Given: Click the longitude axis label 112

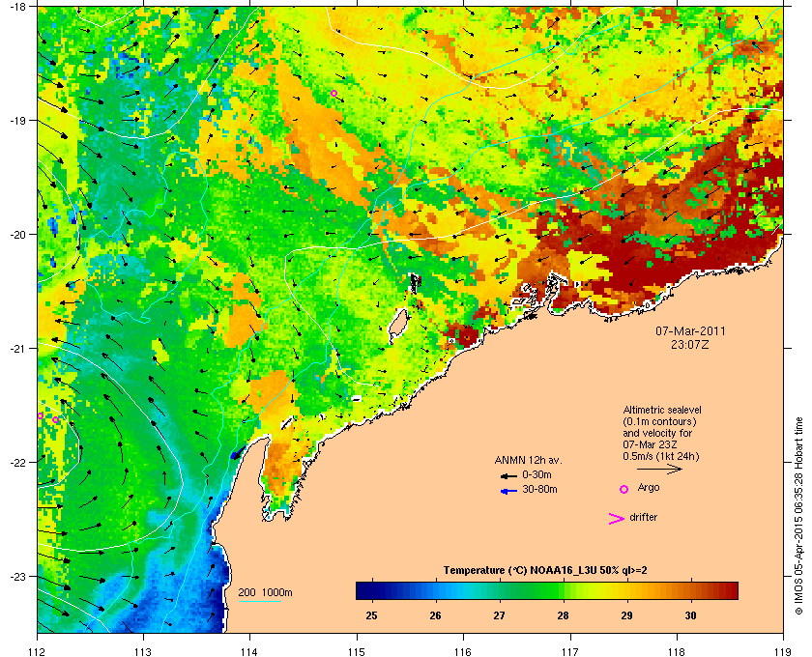Looking at the screenshot, I should point(38,651).
